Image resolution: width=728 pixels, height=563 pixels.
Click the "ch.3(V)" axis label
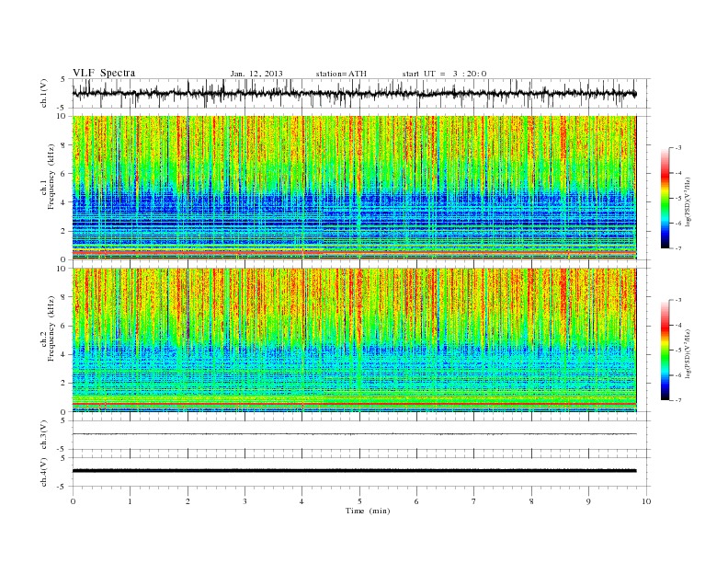[44, 435]
